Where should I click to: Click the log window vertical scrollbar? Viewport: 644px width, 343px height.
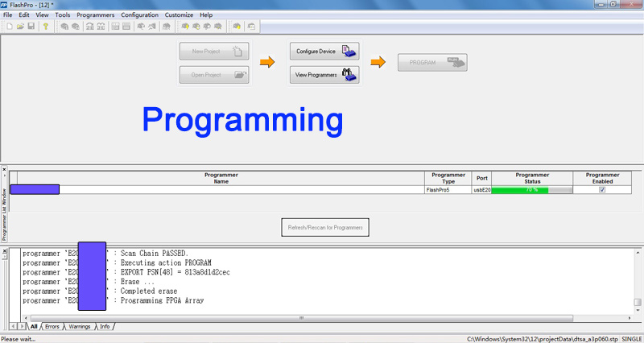point(638,278)
